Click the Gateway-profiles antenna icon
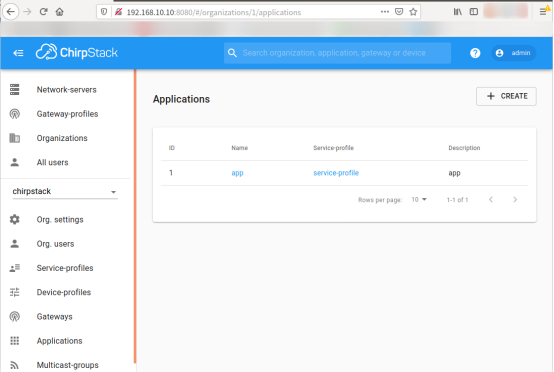 14,114
